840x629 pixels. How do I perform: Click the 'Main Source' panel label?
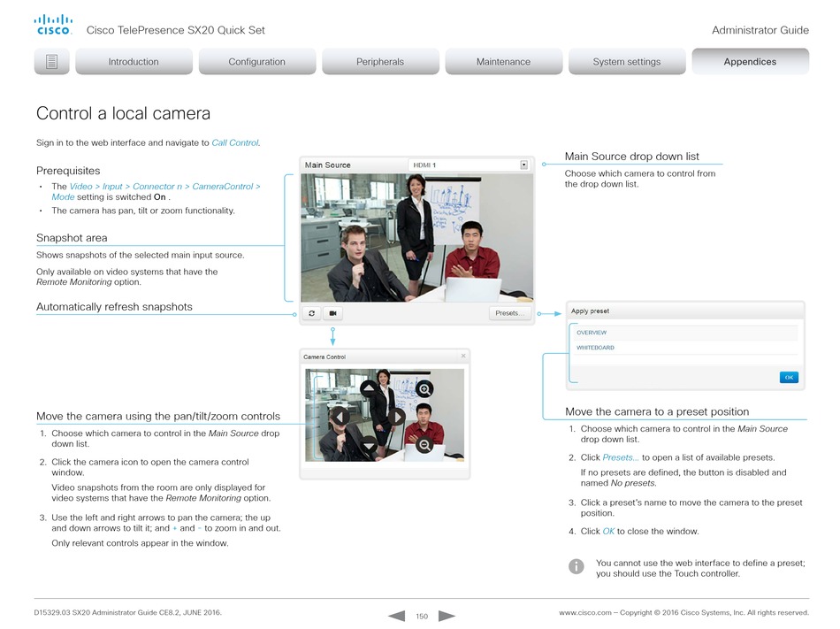[328, 165]
